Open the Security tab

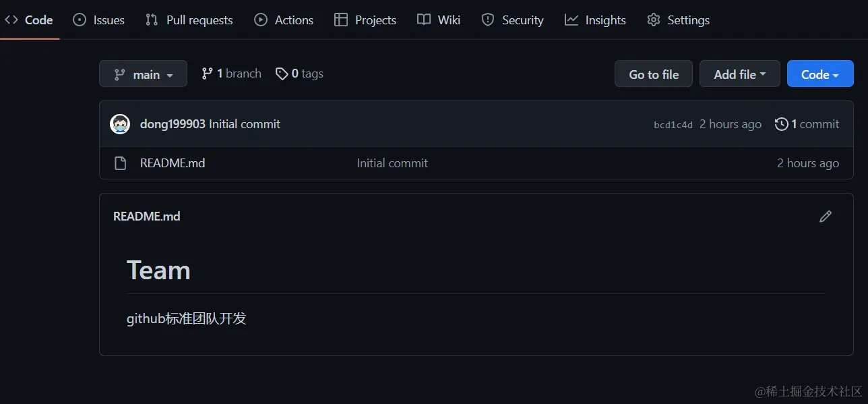coord(513,20)
